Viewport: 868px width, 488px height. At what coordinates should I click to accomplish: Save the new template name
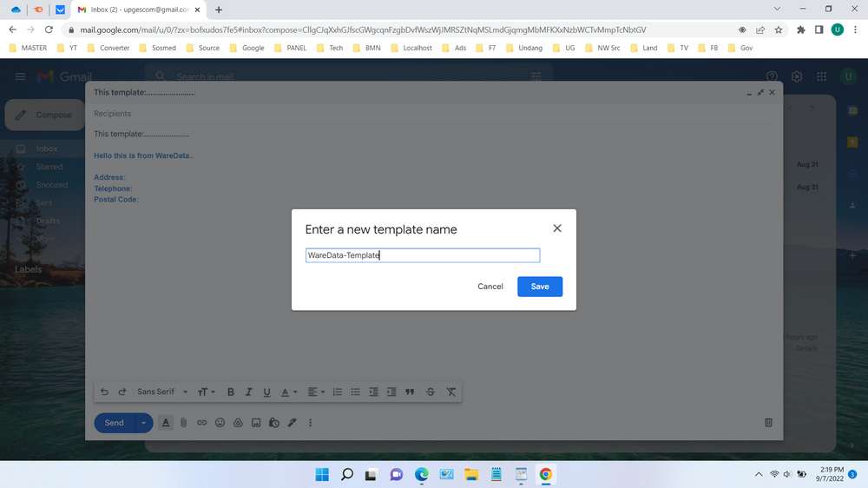(540, 287)
